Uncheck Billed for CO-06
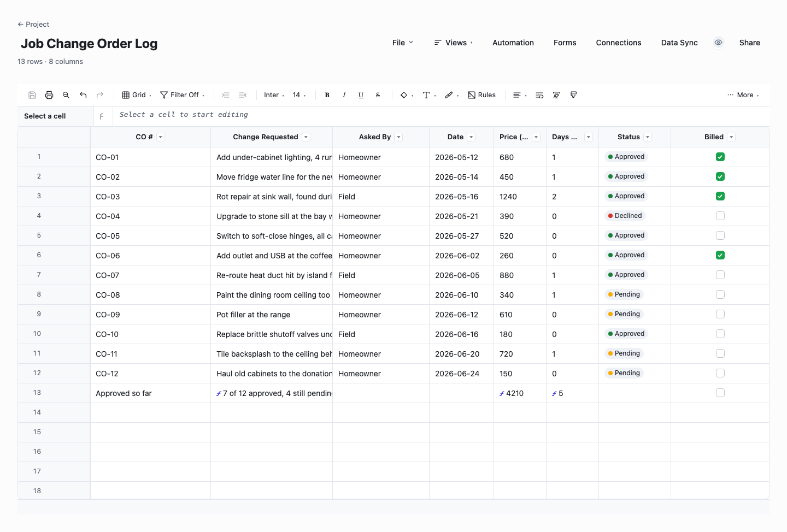 pyautogui.click(x=720, y=255)
